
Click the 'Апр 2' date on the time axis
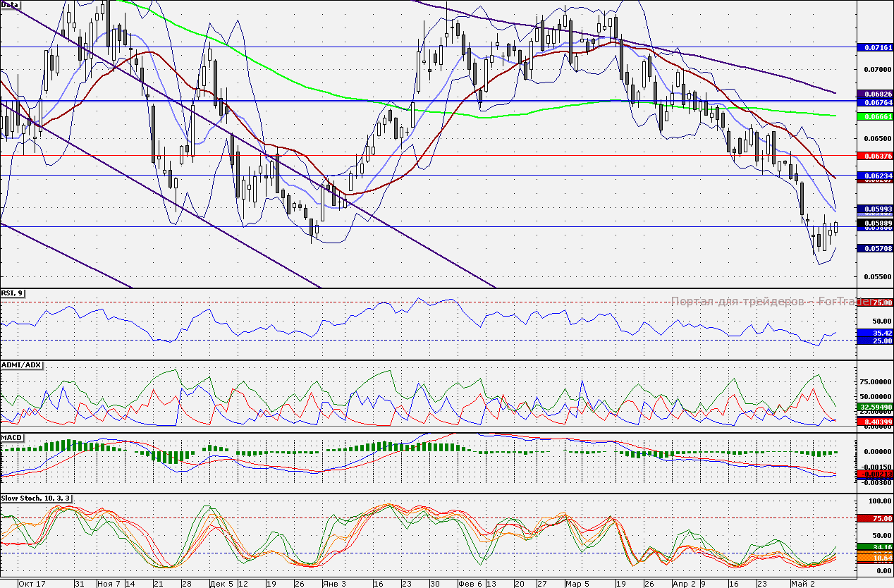(x=685, y=584)
